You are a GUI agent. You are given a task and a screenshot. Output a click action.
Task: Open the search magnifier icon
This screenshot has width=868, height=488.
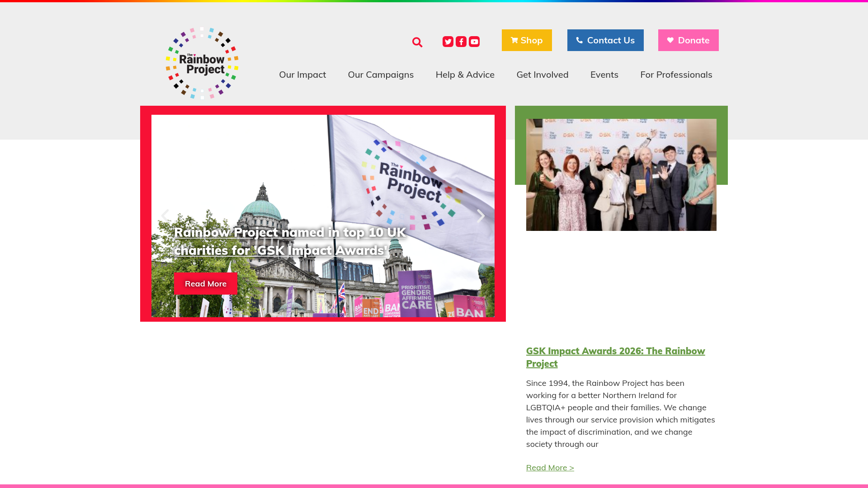click(417, 42)
